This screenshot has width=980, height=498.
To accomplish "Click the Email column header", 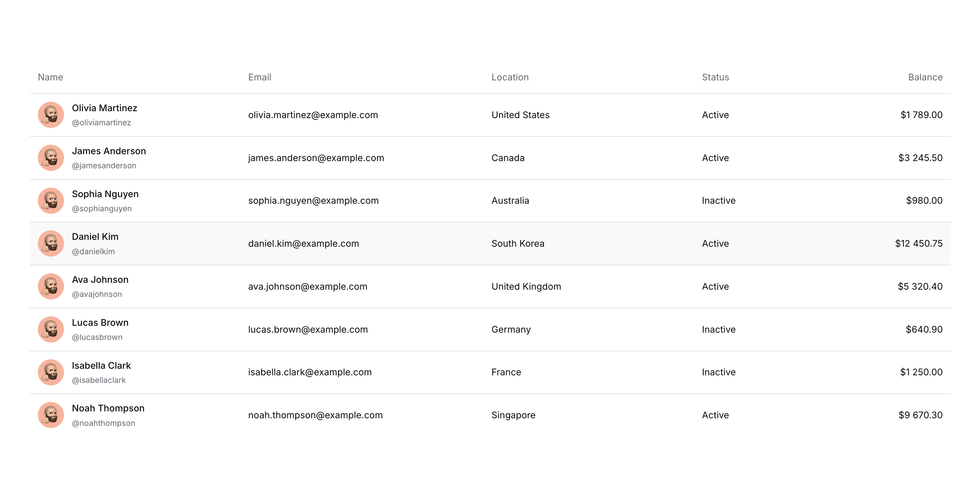I will pyautogui.click(x=259, y=77).
